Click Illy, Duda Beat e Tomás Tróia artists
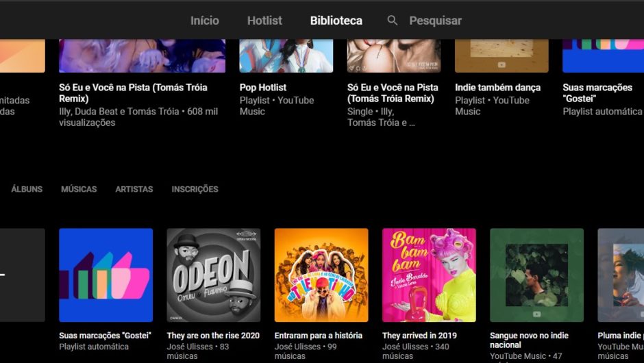 pos(119,112)
